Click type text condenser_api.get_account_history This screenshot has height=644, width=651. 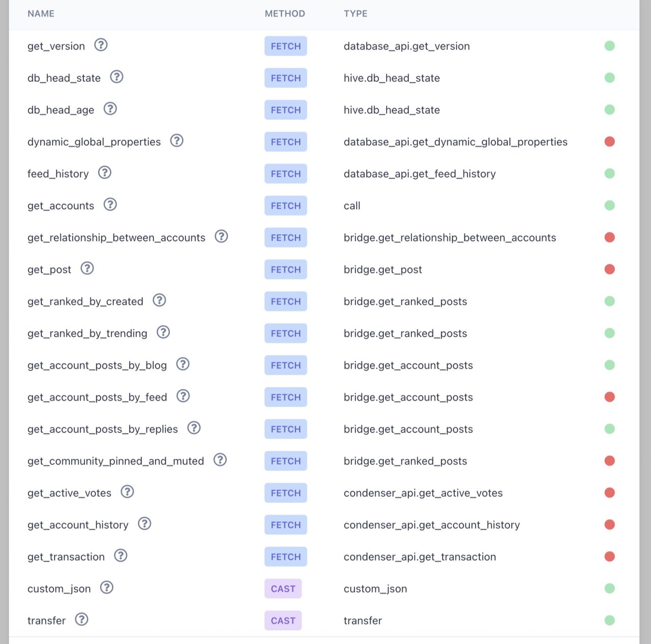click(432, 525)
